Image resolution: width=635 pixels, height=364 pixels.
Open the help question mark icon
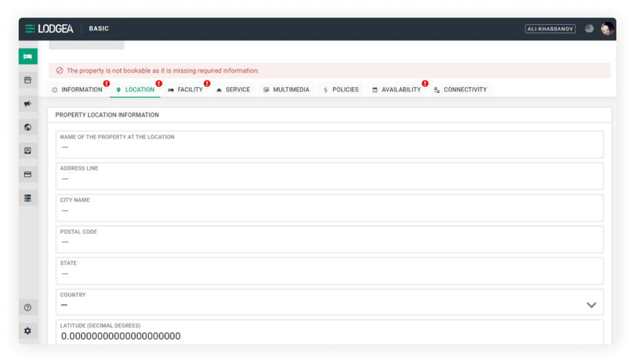[x=28, y=308]
